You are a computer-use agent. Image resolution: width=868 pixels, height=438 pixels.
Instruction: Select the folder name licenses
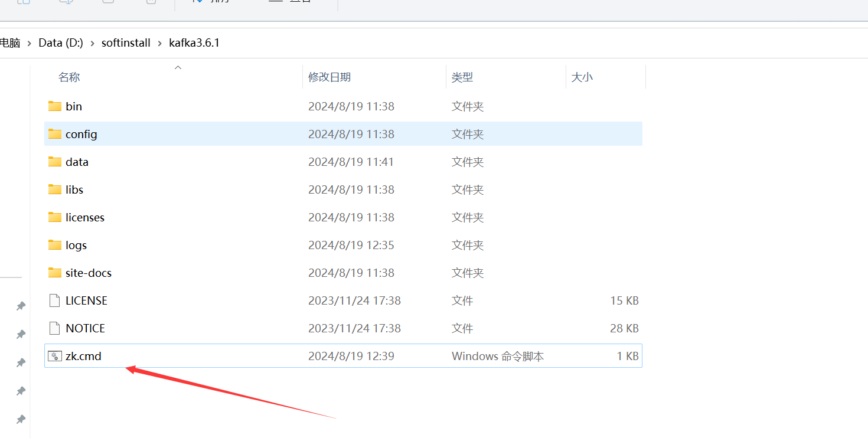click(85, 217)
